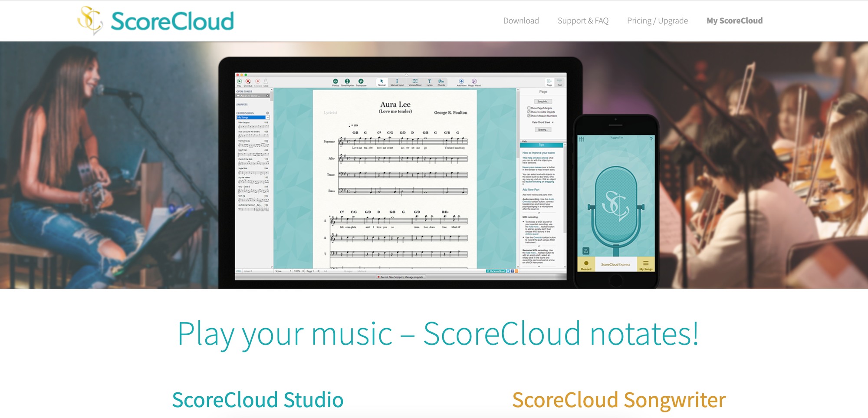Select the Lyrics tool

click(429, 82)
